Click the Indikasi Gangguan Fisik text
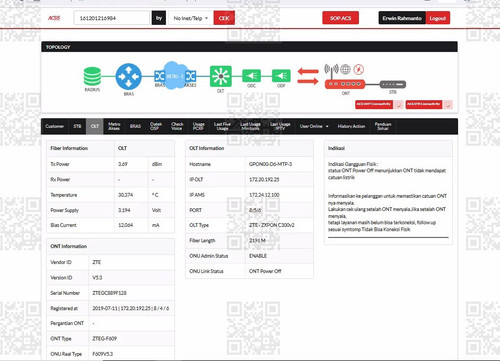Screen dimensions: 500x361 (x=353, y=164)
